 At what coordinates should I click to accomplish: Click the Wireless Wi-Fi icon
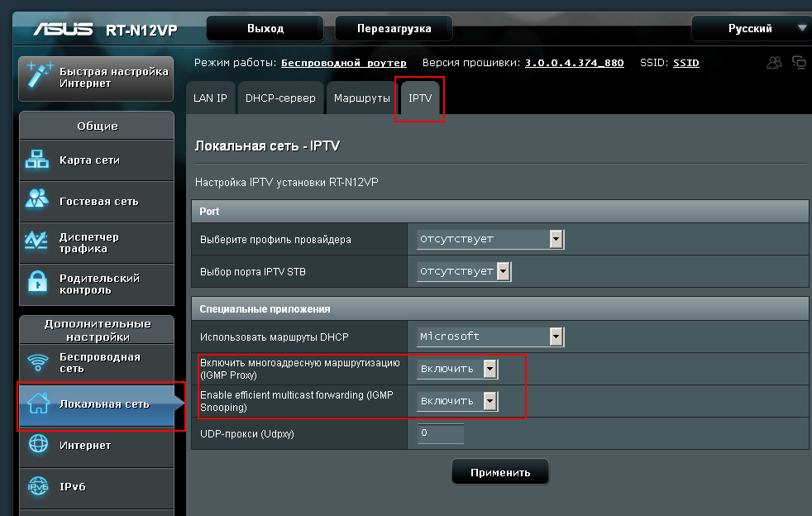click(38, 361)
